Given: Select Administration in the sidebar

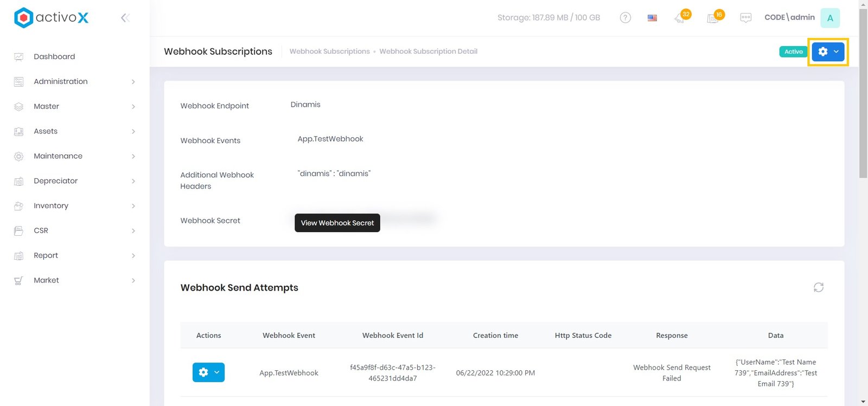Looking at the screenshot, I should coord(61,81).
